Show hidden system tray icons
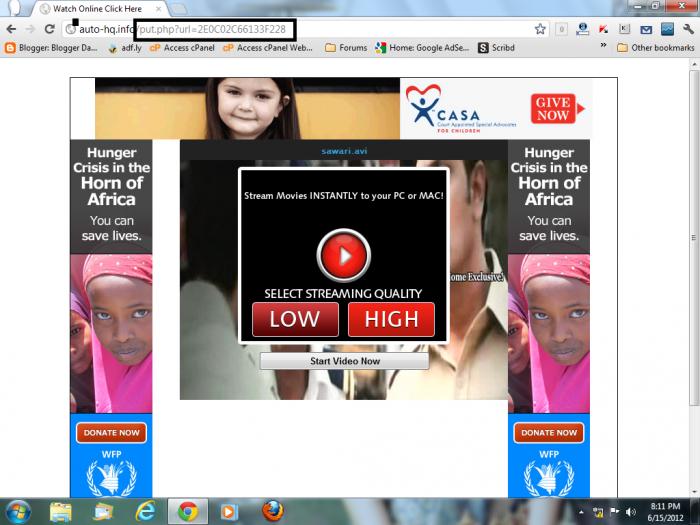This screenshot has width=700, height=525. pyautogui.click(x=581, y=512)
